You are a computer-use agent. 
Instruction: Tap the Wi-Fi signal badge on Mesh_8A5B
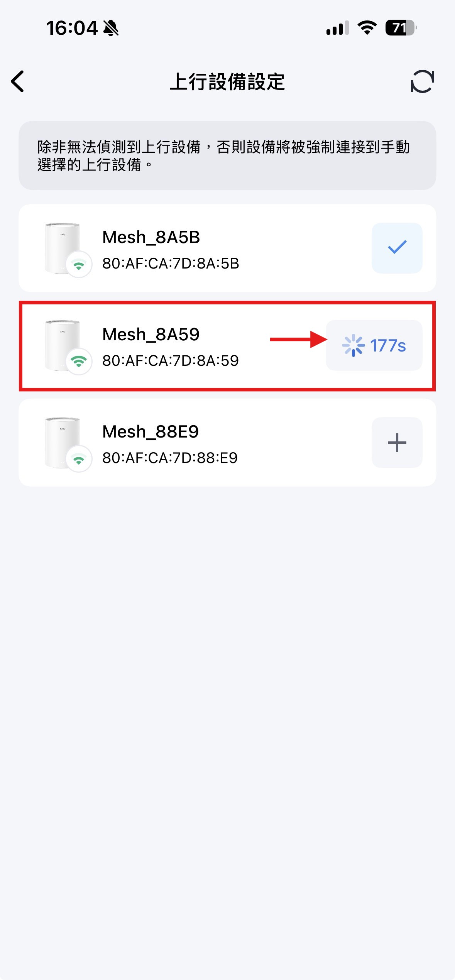click(79, 265)
